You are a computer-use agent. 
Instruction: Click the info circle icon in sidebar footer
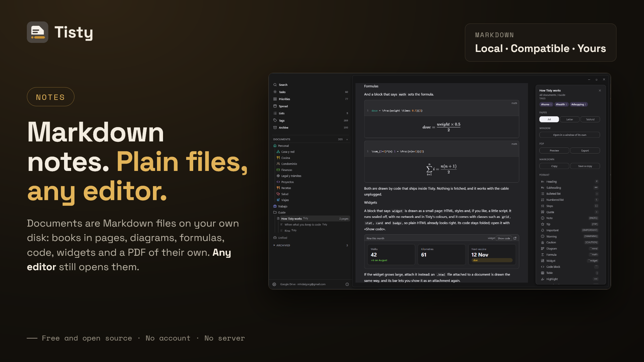(347, 284)
